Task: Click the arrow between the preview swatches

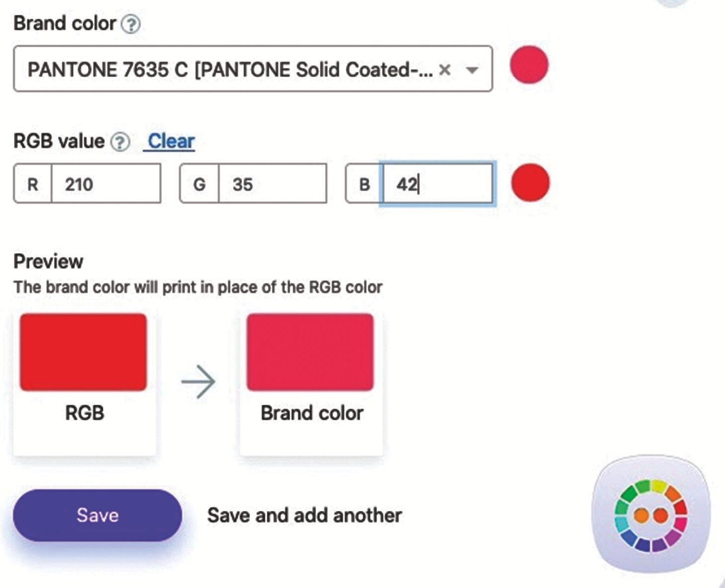Action: pyautogui.click(x=198, y=381)
